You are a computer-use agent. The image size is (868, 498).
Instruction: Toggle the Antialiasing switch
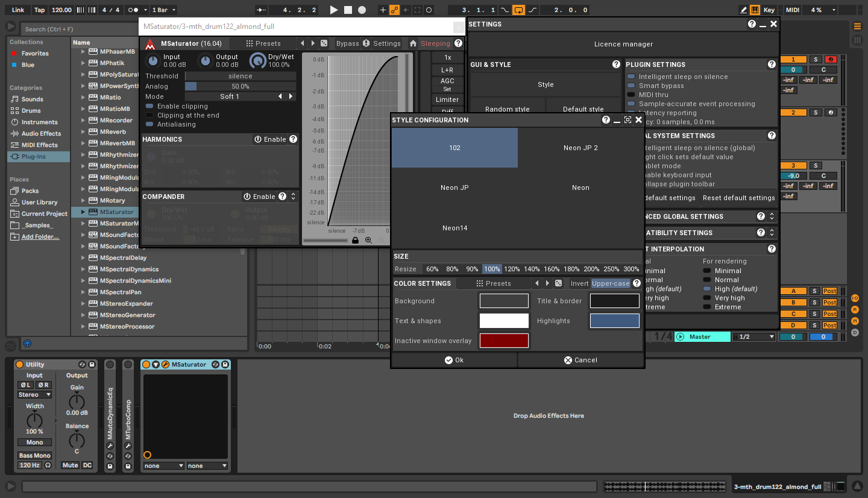click(149, 124)
